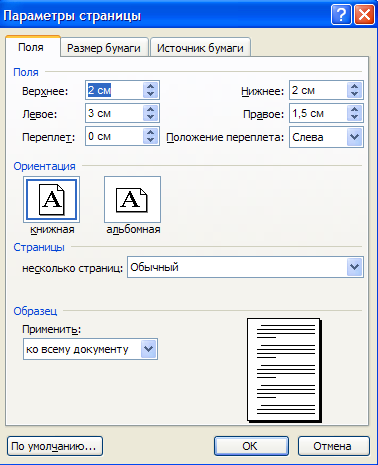Decrease the Верхнее margin value

click(x=150, y=94)
